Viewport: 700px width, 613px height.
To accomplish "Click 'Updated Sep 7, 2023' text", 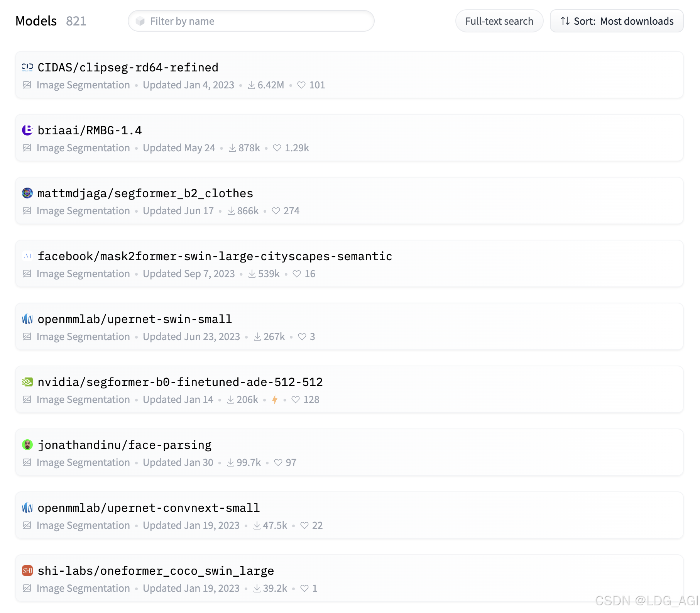I will pos(189,274).
